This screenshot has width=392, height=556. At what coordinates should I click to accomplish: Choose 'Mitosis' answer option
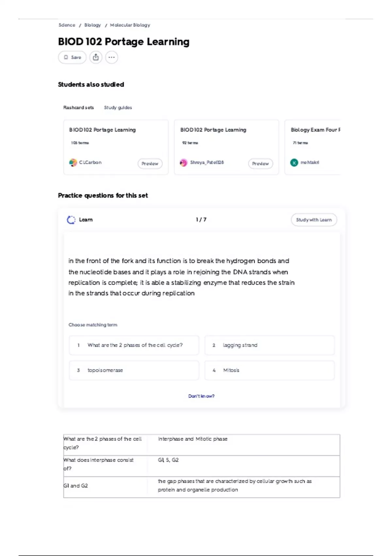coord(269,370)
